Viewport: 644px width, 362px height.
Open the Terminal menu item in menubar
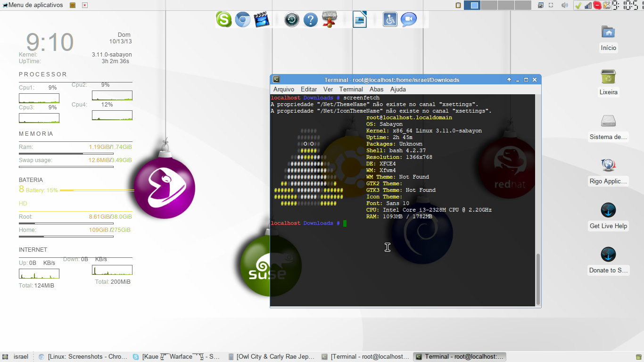tap(351, 89)
